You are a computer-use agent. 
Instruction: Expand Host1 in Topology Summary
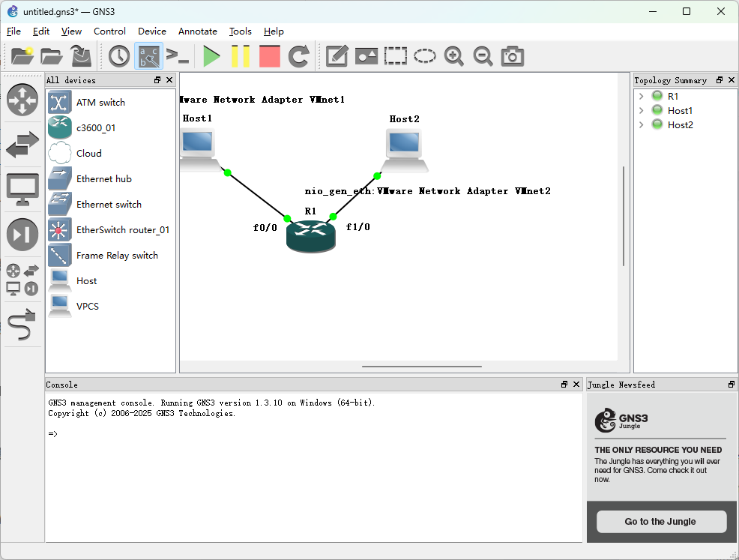coord(641,110)
